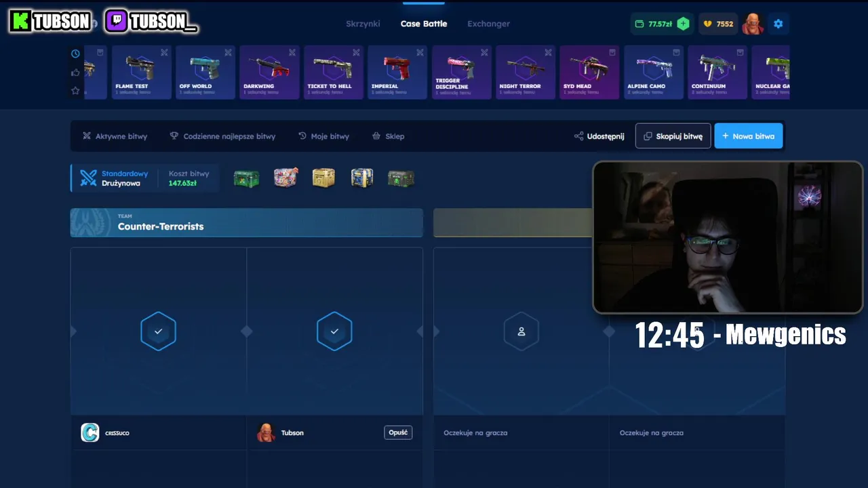The width and height of the screenshot is (868, 488).
Task: Click the crissuco player avatar
Action: (90, 432)
